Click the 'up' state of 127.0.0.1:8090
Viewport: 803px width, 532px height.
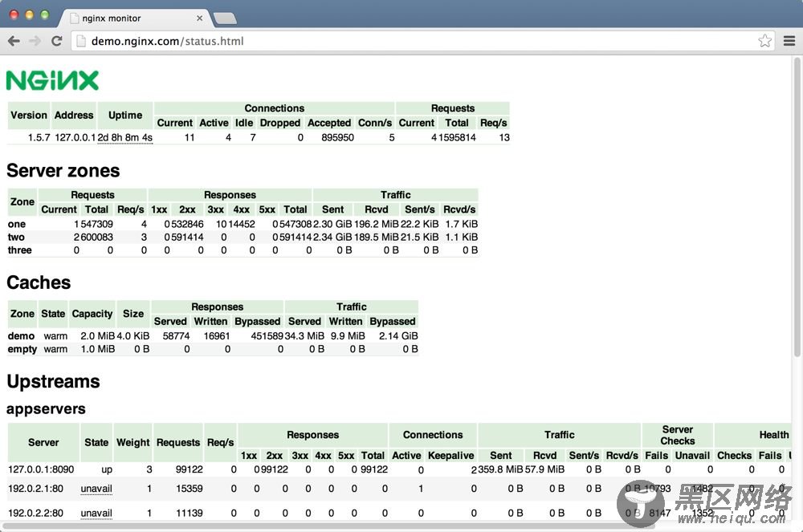click(x=107, y=469)
